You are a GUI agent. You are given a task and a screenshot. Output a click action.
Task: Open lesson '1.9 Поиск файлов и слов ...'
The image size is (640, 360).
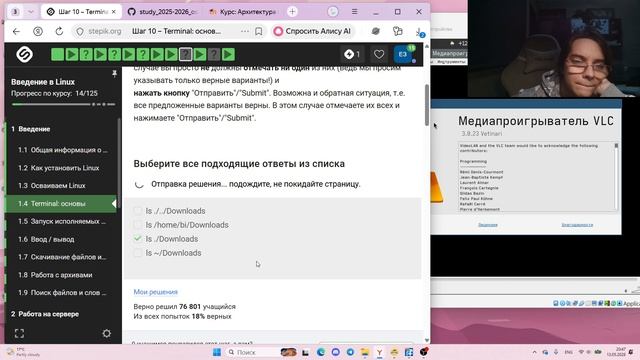point(61,293)
